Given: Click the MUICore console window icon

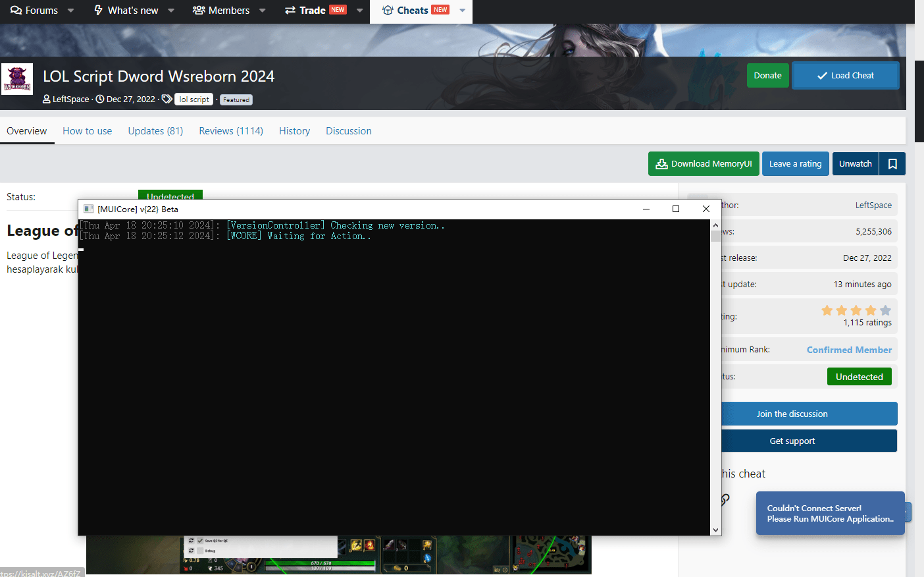Looking at the screenshot, I should [89, 209].
